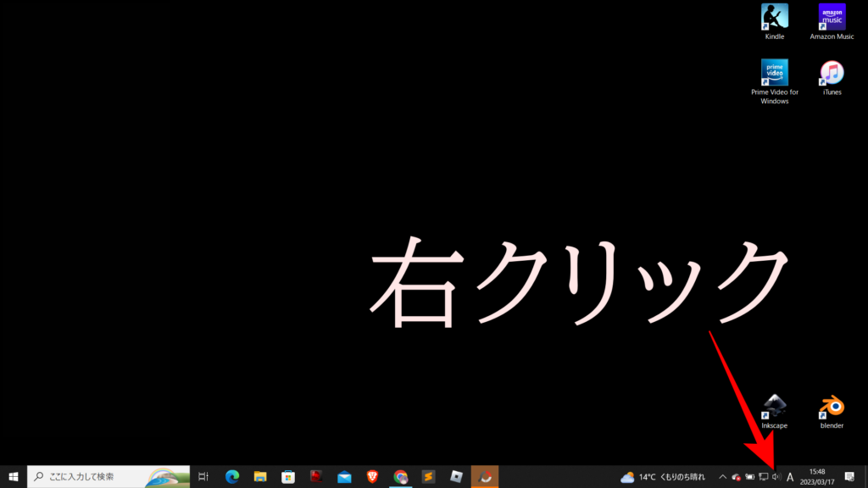Click the speaker volume tray icon
This screenshot has width=868, height=488.
776,477
